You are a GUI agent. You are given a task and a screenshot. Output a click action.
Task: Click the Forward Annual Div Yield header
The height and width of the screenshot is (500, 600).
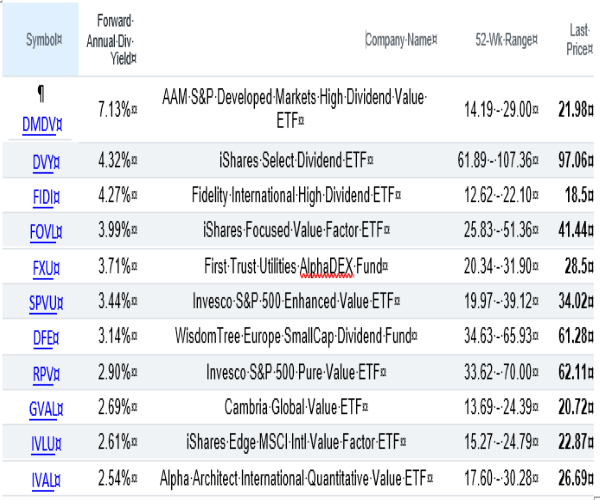point(118,38)
